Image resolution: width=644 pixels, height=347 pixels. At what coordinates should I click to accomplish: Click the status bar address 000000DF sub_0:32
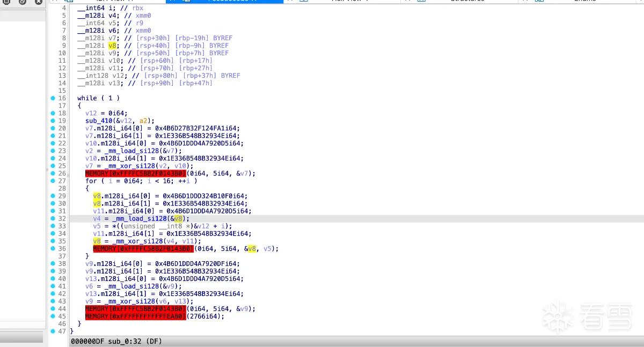pyautogui.click(x=116, y=341)
